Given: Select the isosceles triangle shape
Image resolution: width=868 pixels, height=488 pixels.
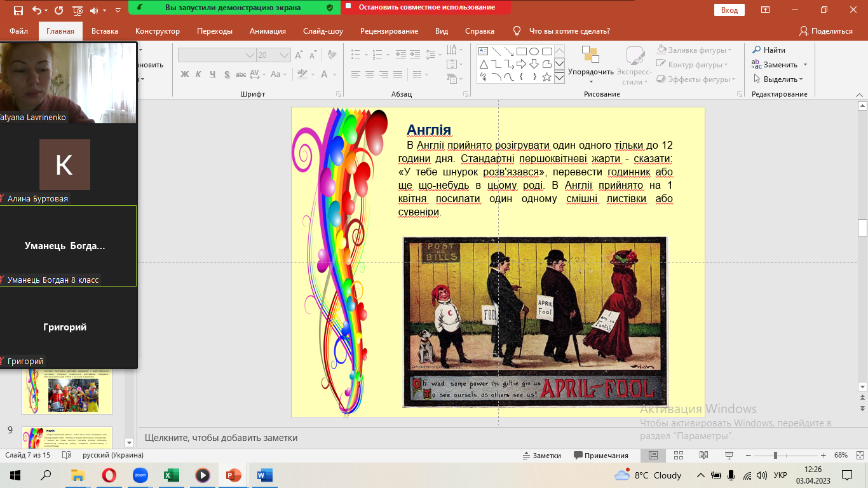Looking at the screenshot, I should (x=483, y=64).
